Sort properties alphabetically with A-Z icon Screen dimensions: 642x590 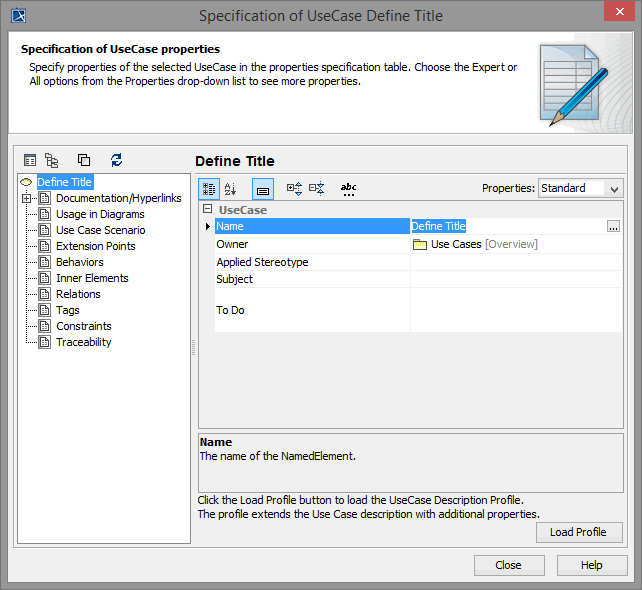coord(230,188)
